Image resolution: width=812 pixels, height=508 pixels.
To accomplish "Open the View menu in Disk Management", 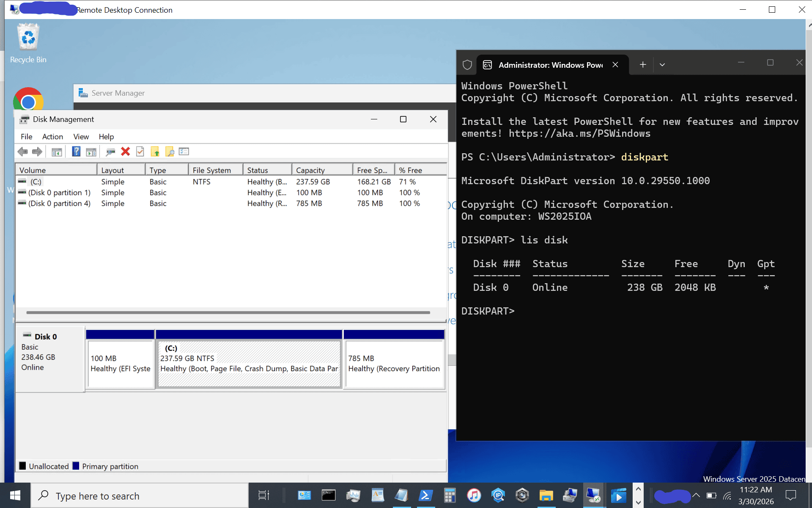I will click(81, 137).
